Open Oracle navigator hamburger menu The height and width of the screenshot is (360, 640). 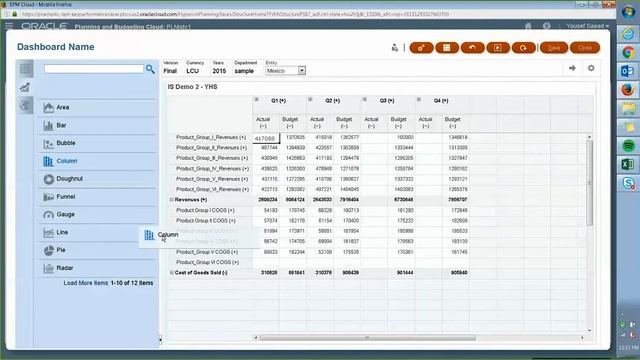point(9,26)
